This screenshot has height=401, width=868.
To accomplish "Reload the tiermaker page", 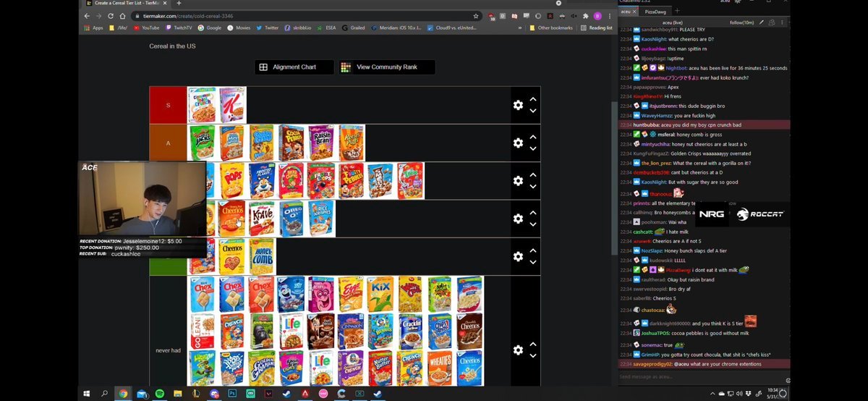I will click(x=110, y=16).
